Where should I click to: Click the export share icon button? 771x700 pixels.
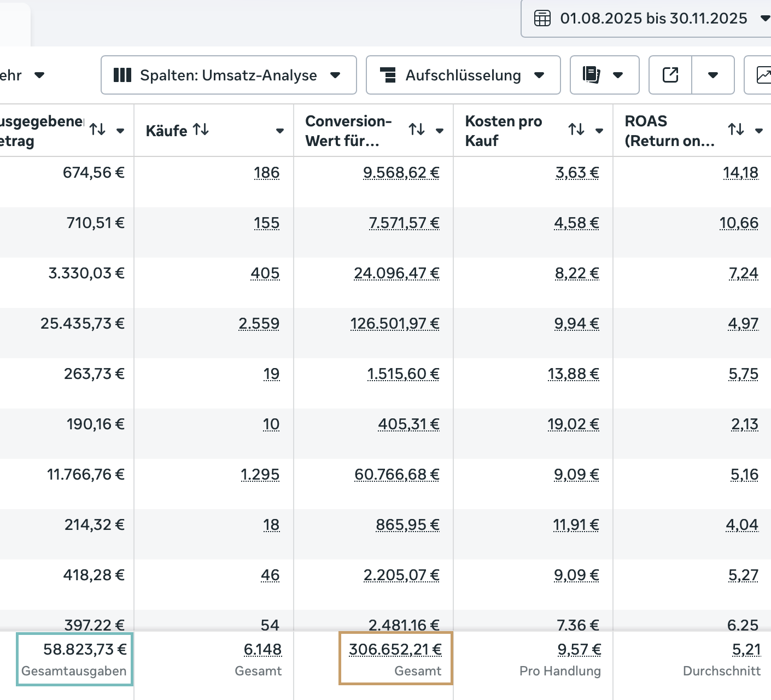[x=670, y=75]
